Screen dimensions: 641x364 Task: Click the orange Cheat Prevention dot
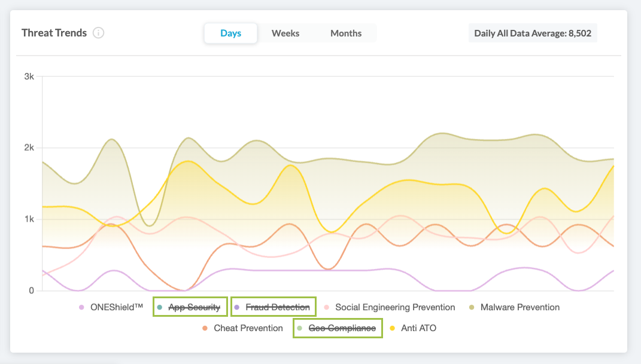coord(205,328)
